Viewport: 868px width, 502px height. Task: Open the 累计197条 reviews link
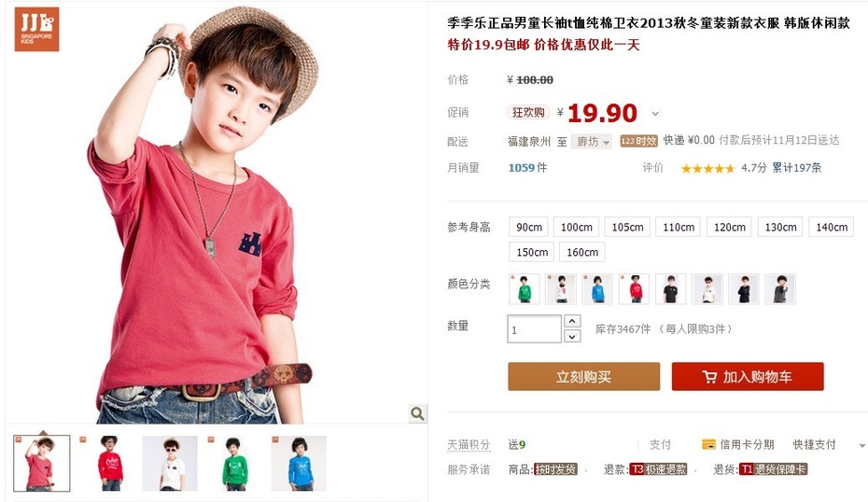pos(796,168)
